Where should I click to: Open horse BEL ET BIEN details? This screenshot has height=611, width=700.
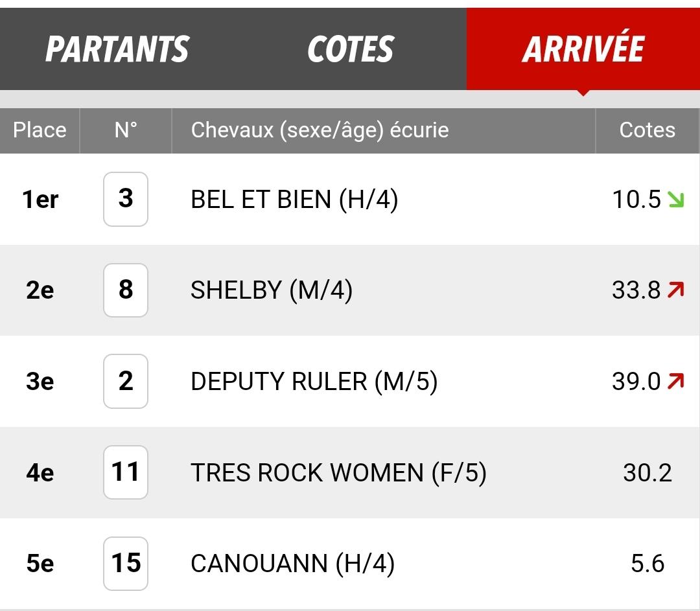point(294,199)
